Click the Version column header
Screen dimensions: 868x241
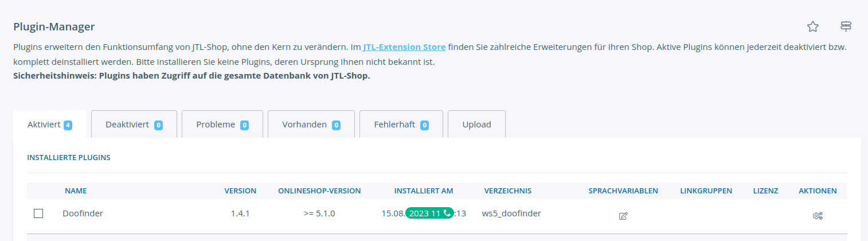pyautogui.click(x=240, y=191)
